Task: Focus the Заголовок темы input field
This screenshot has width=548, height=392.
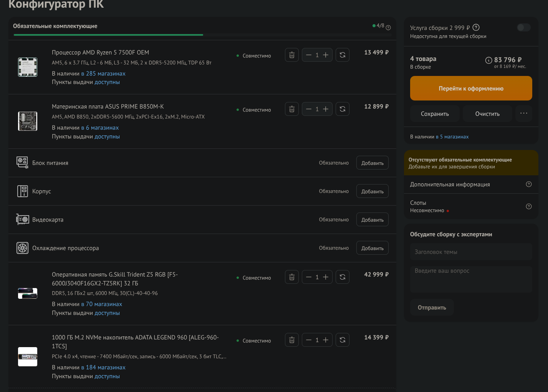Action: (x=471, y=252)
